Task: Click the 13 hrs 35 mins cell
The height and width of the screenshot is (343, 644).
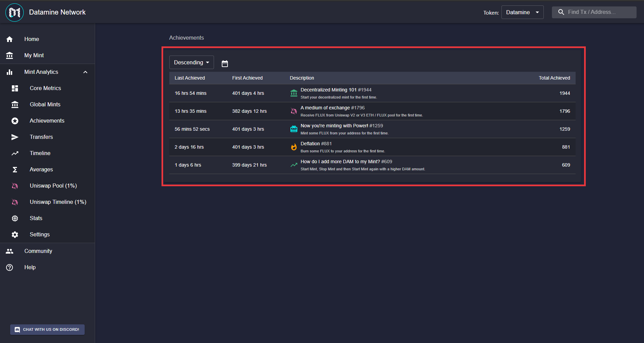Action: [x=190, y=111]
